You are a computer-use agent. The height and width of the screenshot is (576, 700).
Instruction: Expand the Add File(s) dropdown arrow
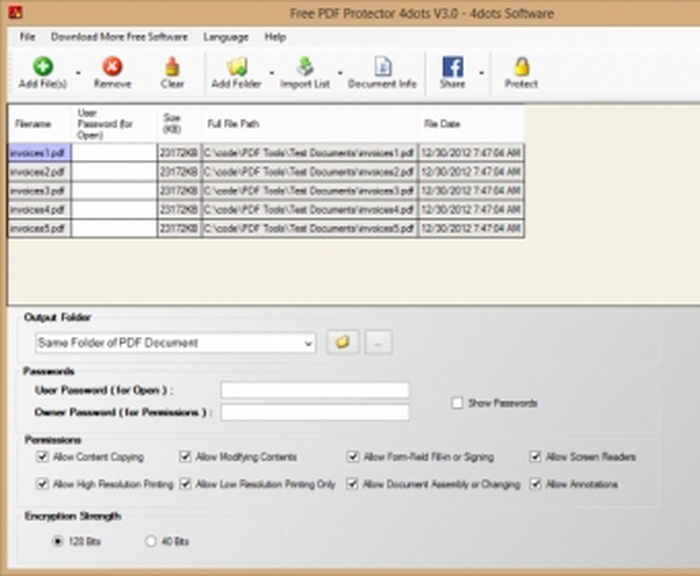point(78,72)
